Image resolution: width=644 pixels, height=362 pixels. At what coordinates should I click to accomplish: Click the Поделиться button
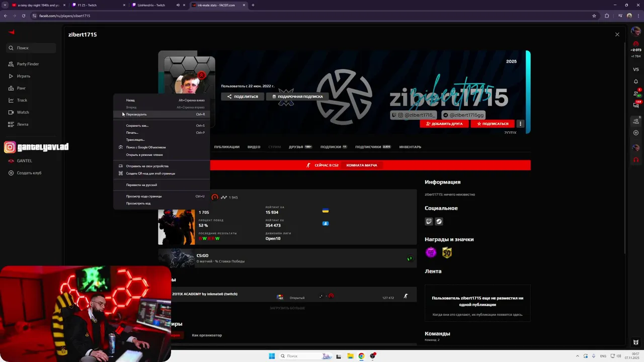click(x=243, y=97)
